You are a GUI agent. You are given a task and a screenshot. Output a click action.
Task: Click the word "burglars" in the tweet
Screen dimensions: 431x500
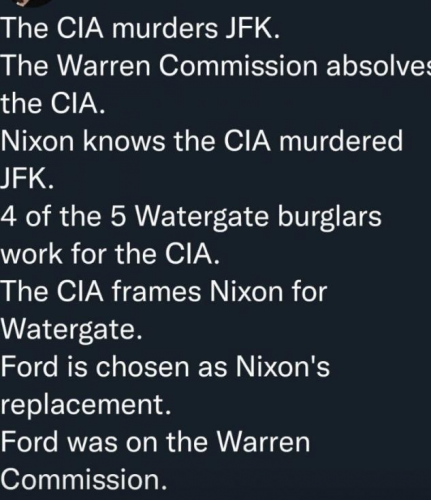click(330, 217)
